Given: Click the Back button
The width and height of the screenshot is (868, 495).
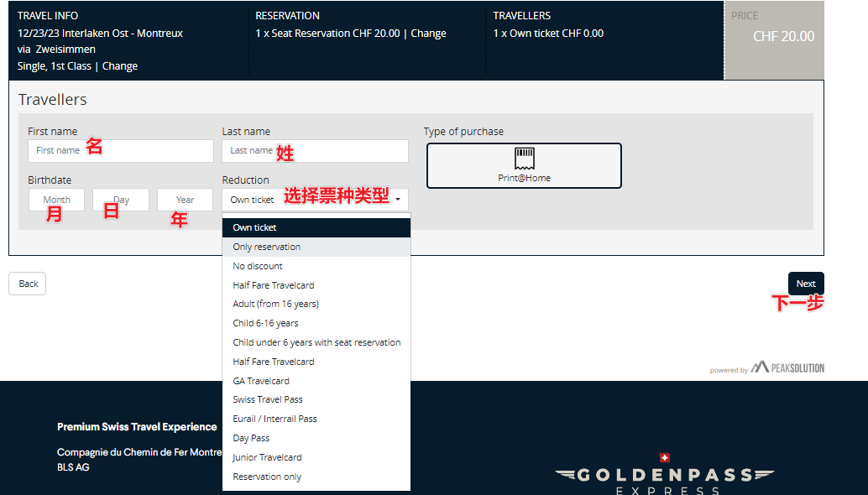Looking at the screenshot, I should tap(27, 284).
